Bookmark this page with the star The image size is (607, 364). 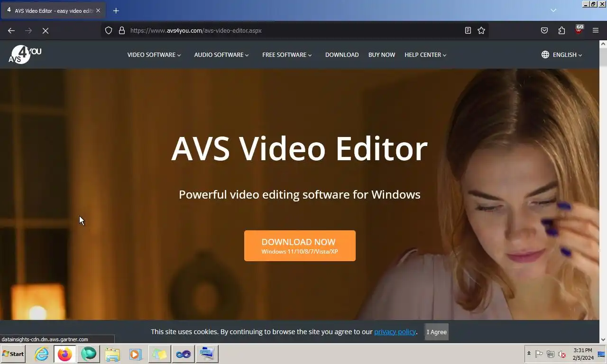click(x=481, y=30)
